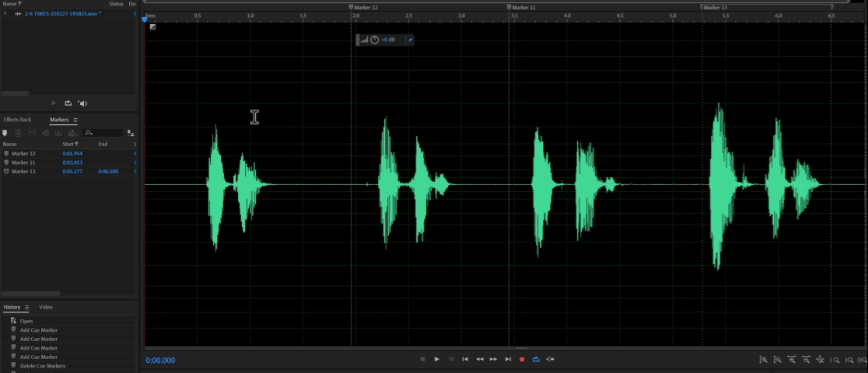Select Marker 11 row in list
This screenshot has width=868, height=373.
click(x=68, y=162)
